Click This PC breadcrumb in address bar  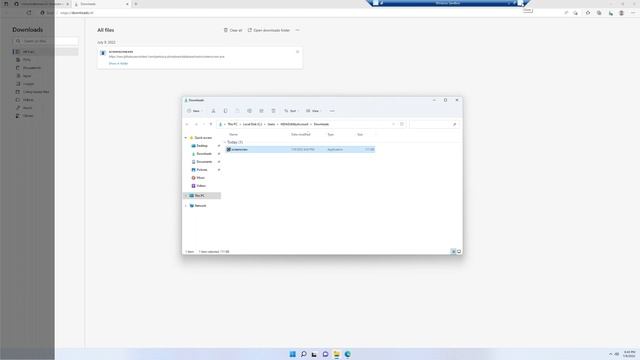232,124
